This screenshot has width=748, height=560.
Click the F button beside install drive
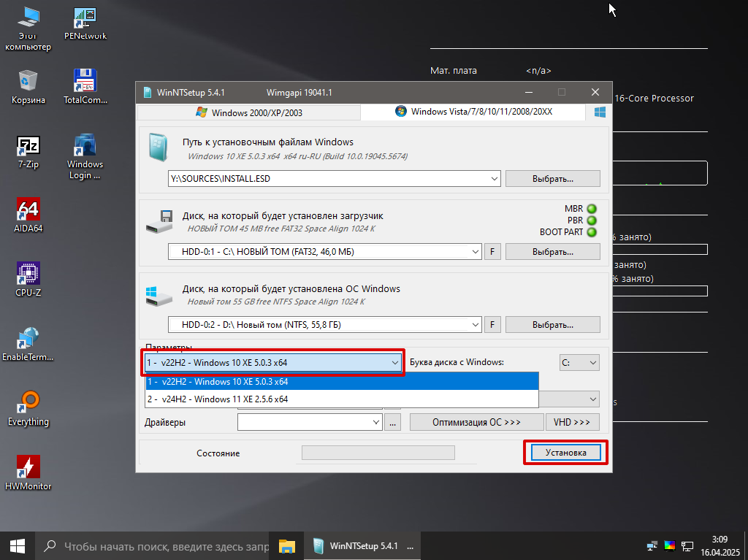coord(492,325)
